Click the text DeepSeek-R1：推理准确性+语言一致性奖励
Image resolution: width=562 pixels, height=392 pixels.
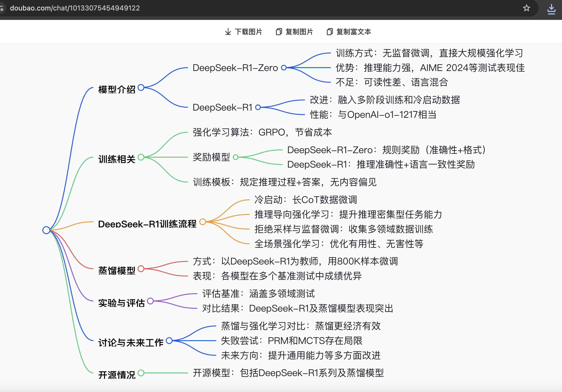tap(381, 164)
